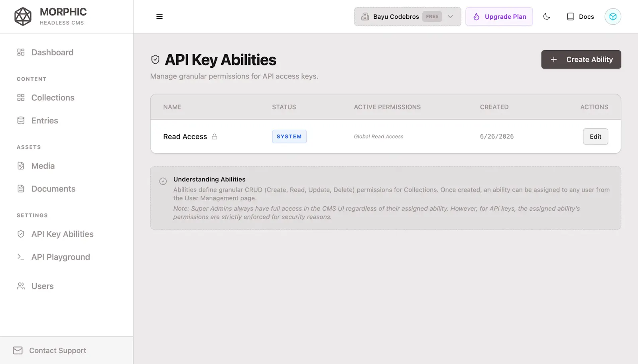Click the chevron arrow in the workspace selector
The height and width of the screenshot is (364, 638).
450,16
